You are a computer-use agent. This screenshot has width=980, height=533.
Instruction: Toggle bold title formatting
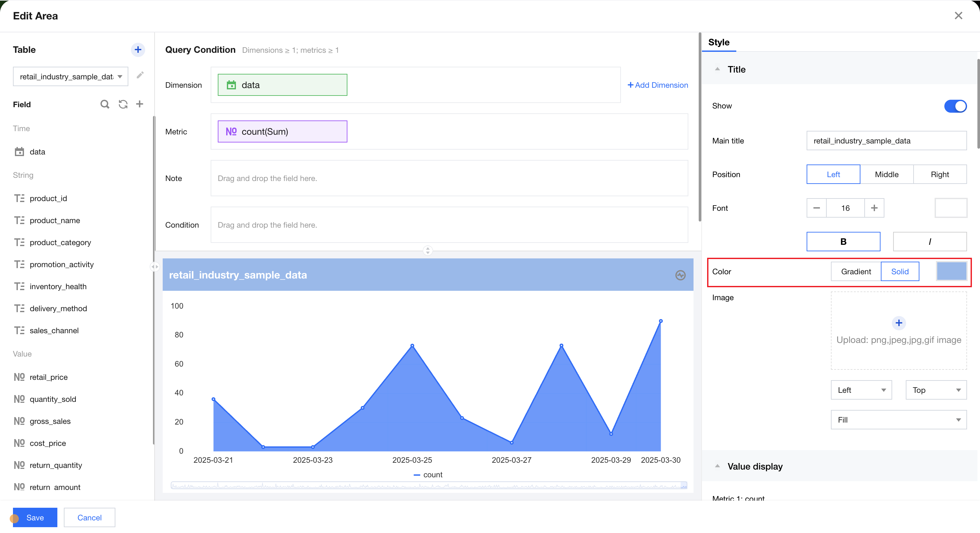pyautogui.click(x=843, y=242)
